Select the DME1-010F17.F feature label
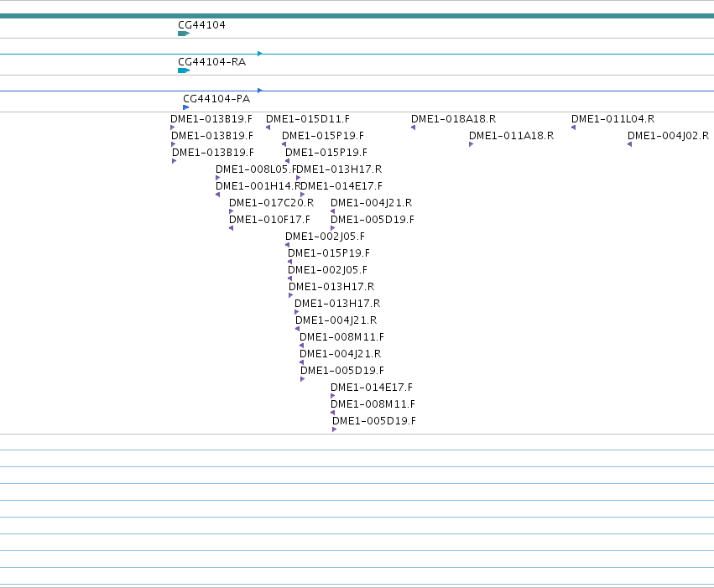Image resolution: width=714 pixels, height=588 pixels. pyautogui.click(x=269, y=221)
